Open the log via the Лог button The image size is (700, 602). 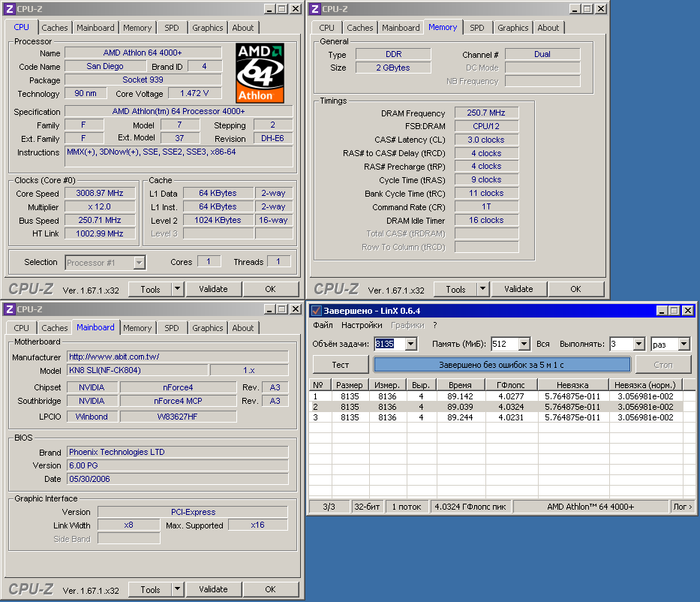[681, 506]
